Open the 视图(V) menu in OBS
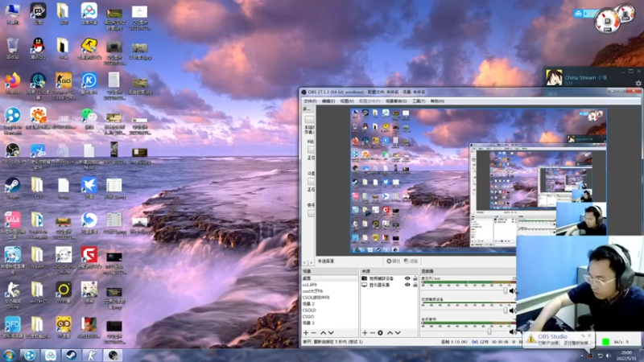 (x=347, y=101)
